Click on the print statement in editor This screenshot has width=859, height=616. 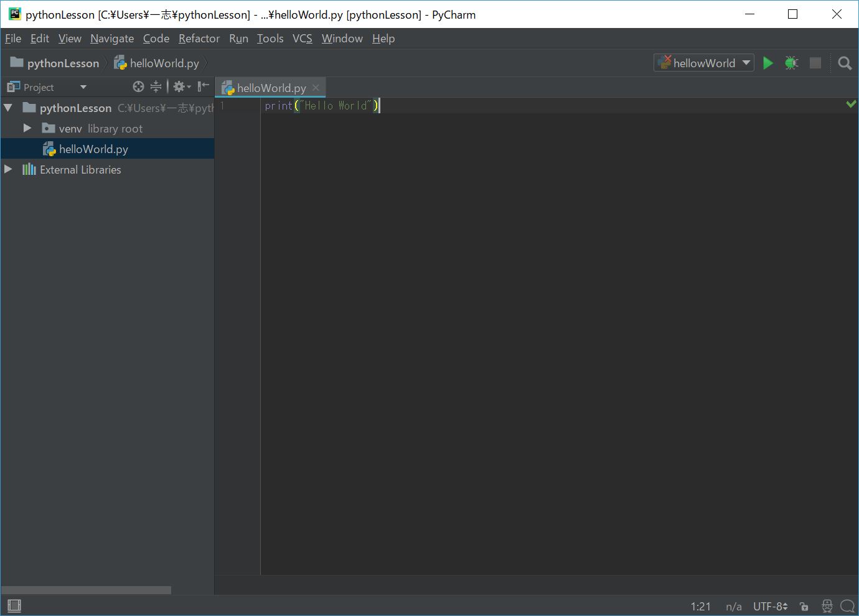point(322,106)
